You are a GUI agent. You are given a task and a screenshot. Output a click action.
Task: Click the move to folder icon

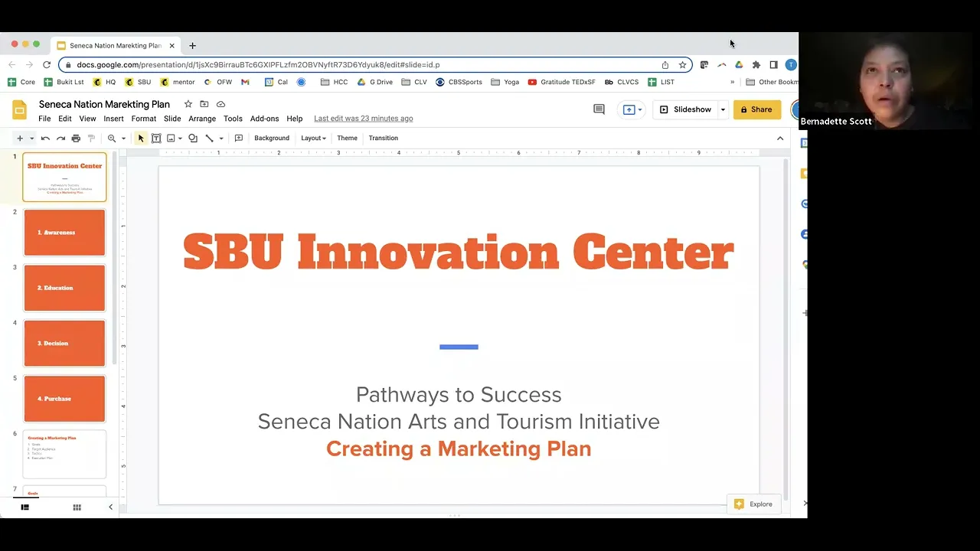pyautogui.click(x=204, y=104)
